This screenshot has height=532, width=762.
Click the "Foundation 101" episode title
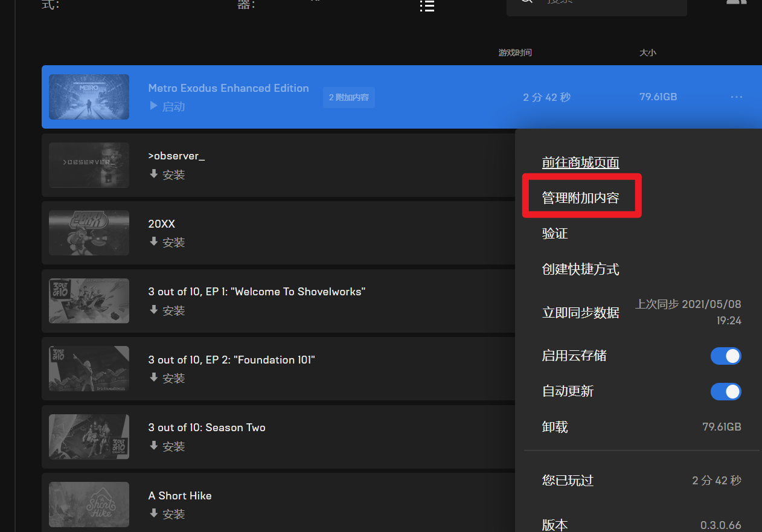[232, 360]
